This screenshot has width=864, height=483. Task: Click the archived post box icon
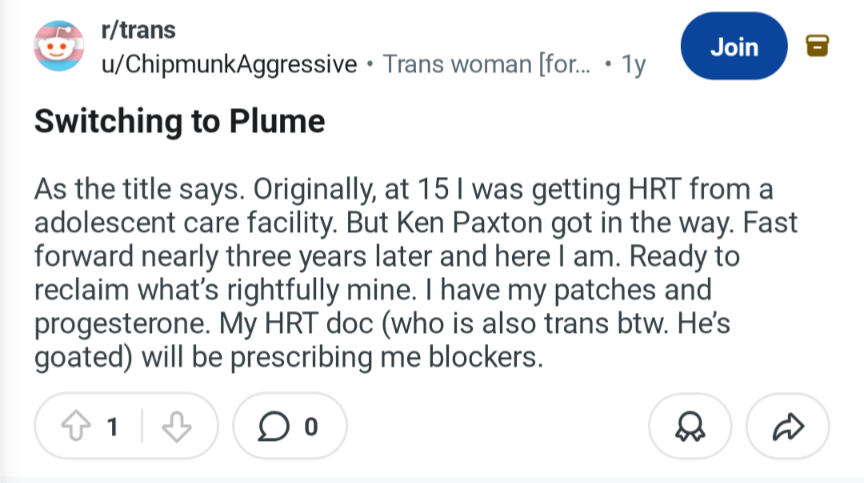pos(817,46)
